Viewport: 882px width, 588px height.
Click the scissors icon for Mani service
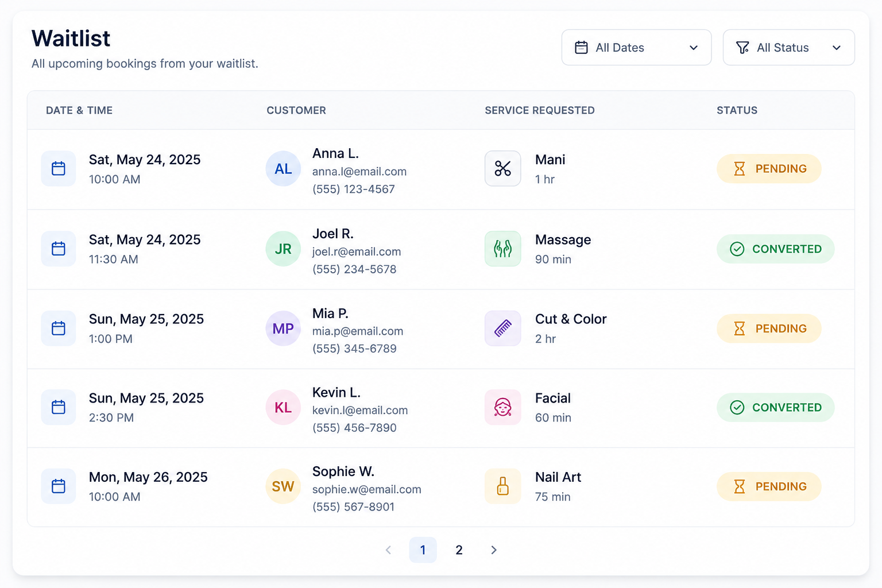[502, 168]
